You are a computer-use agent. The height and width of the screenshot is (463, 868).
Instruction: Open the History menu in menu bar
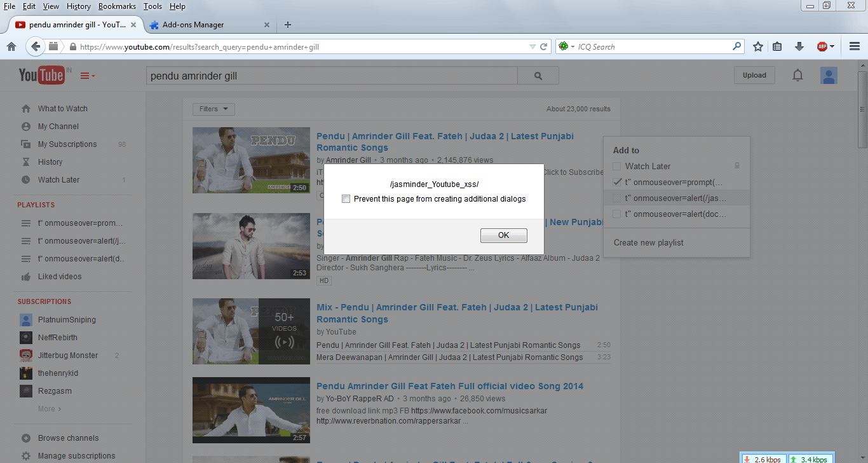(x=79, y=6)
